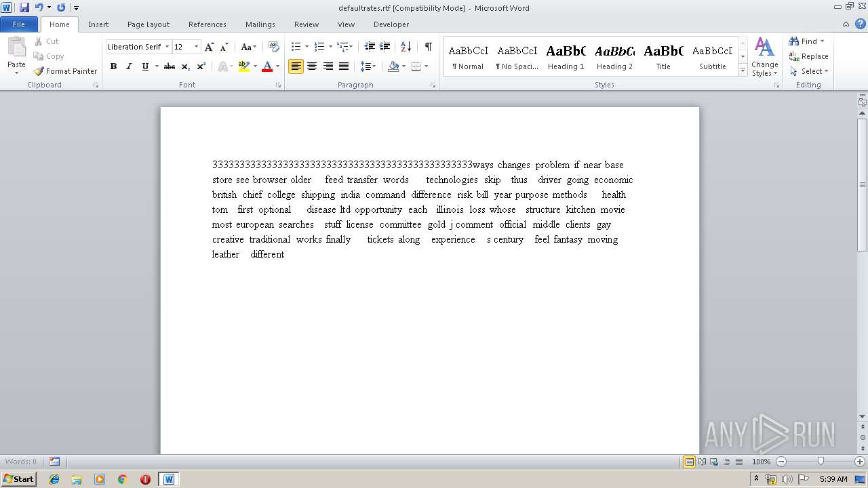Screen dimensions: 868x488
Task: Open the font size dropdown
Action: tap(197, 47)
